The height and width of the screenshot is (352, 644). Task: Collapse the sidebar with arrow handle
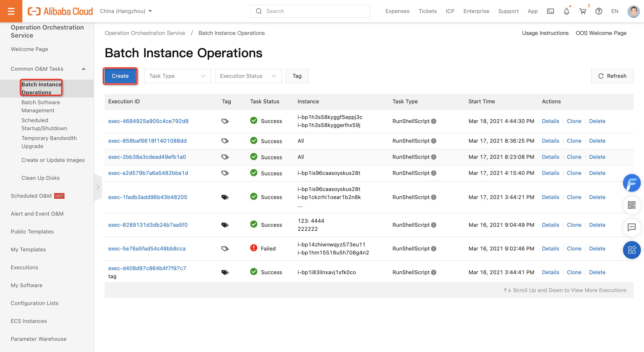pos(98,187)
